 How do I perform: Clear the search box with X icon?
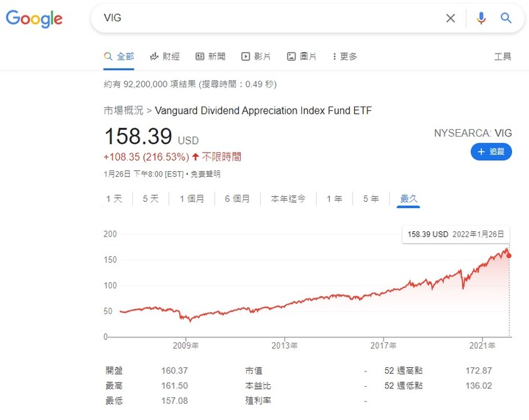tap(450, 18)
